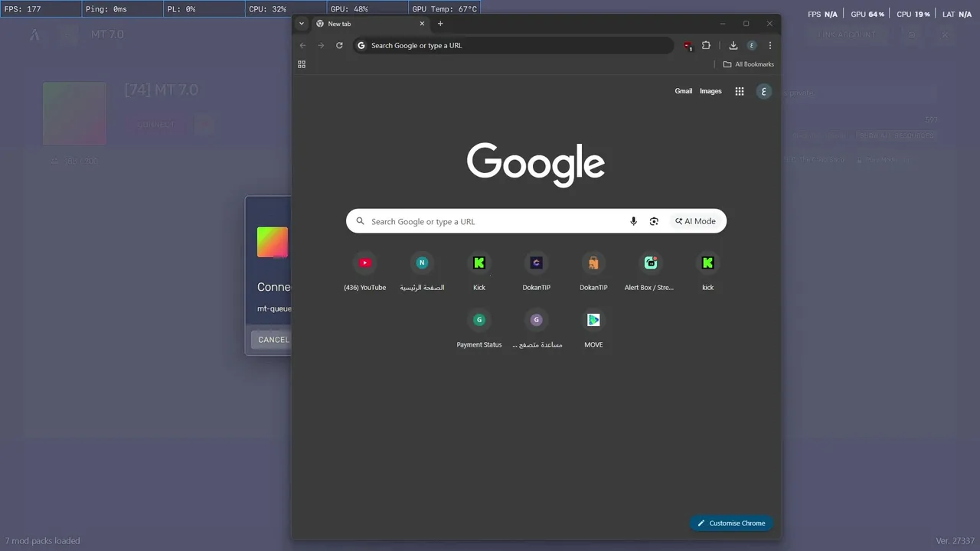Open the apps grid shortcut in bookmarks bar
This screenshot has width=980, height=551.
(x=302, y=64)
